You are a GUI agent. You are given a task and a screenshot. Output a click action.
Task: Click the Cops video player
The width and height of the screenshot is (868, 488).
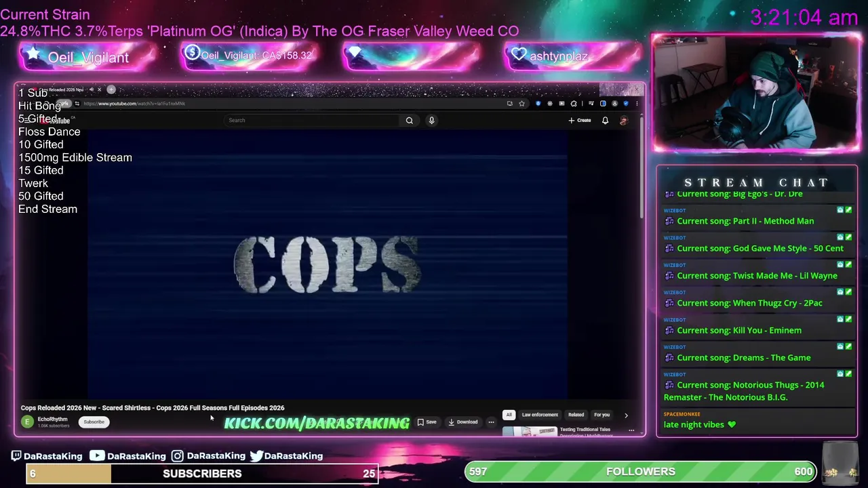coord(328,264)
